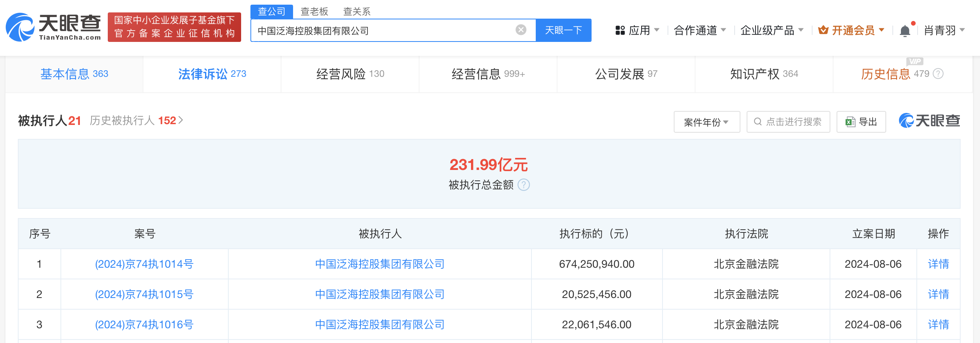Expand the 合作通道 menu
This screenshot has height=343, width=980.
(700, 30)
